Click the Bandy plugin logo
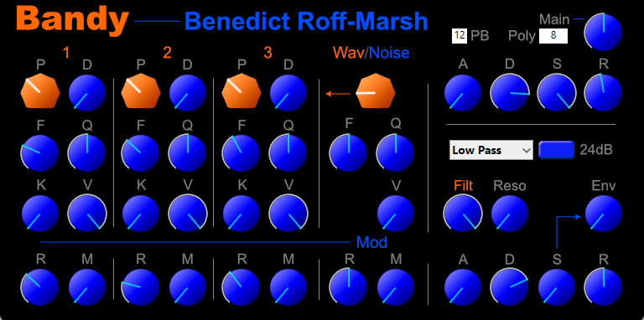Screen dimensions: 644x320 (73, 20)
